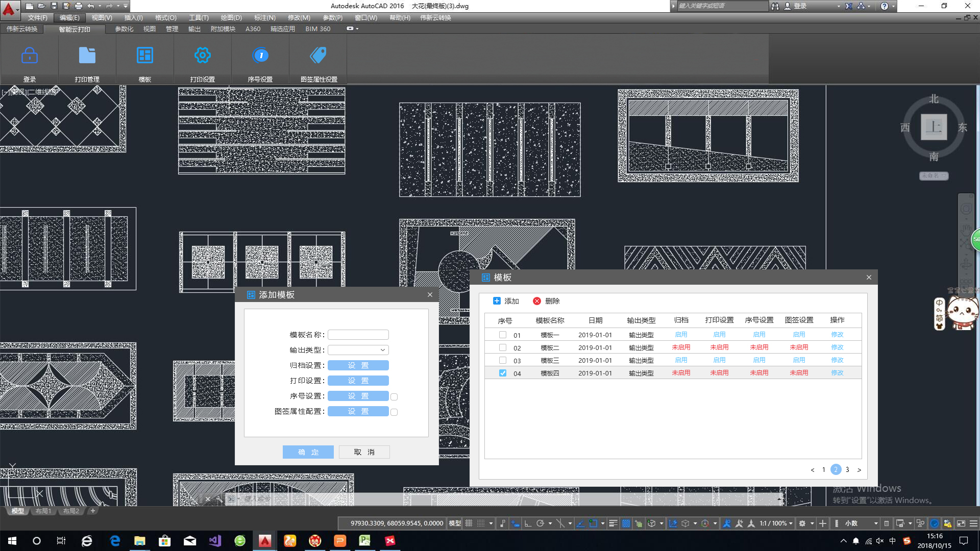
Task: Click the keyword search box in title bar
Action: 722,6
